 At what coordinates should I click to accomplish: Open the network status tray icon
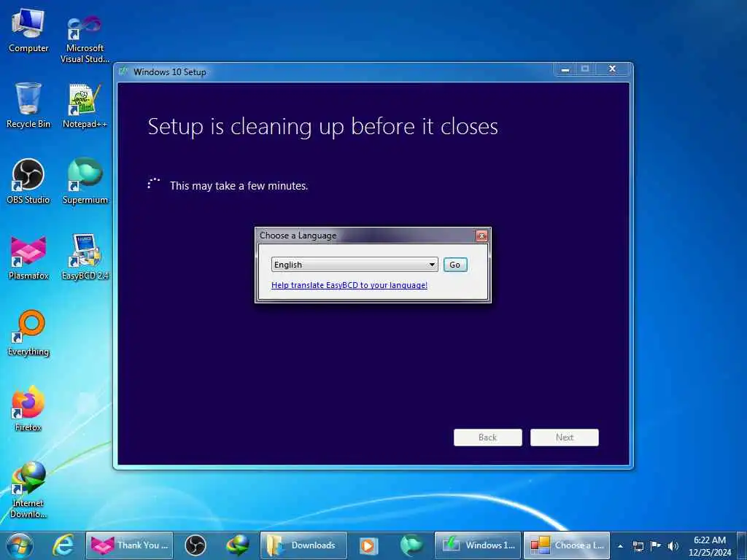pos(638,546)
